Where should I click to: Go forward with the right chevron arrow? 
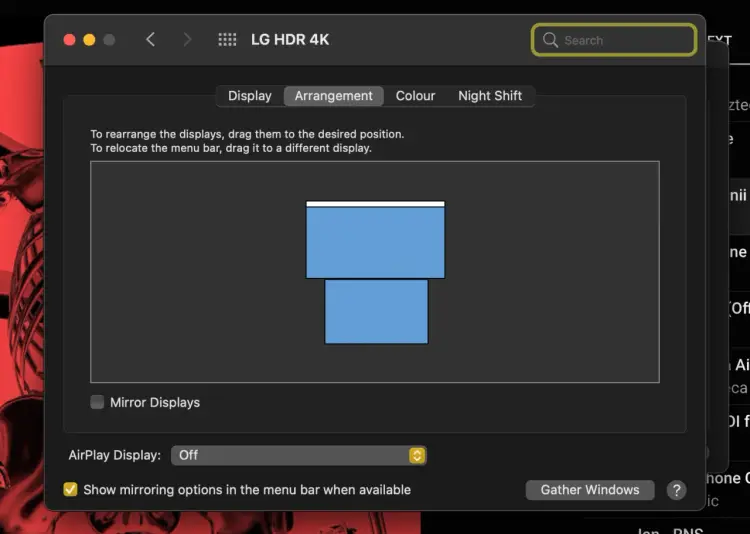(187, 39)
